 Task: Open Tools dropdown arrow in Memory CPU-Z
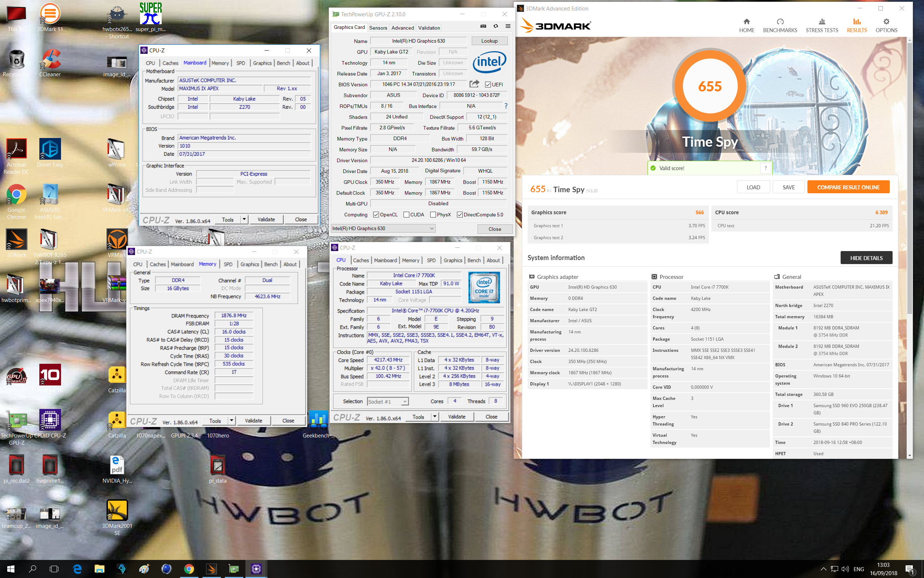[231, 420]
